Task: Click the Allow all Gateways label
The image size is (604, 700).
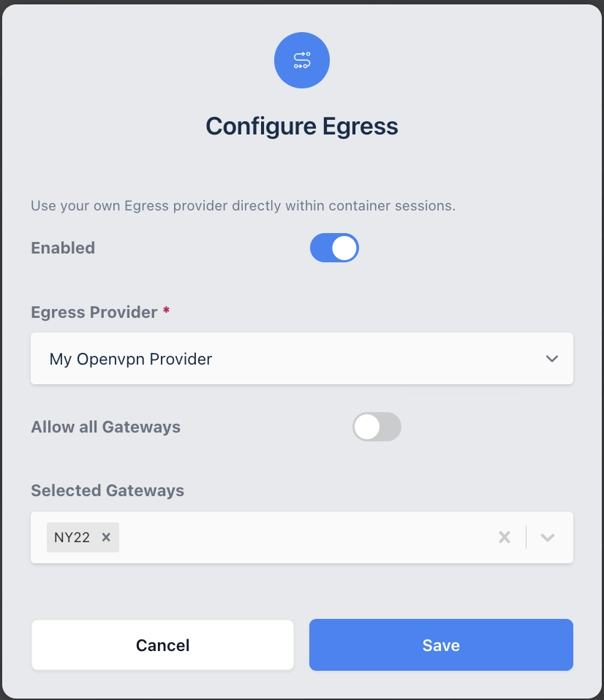Action: pos(105,427)
